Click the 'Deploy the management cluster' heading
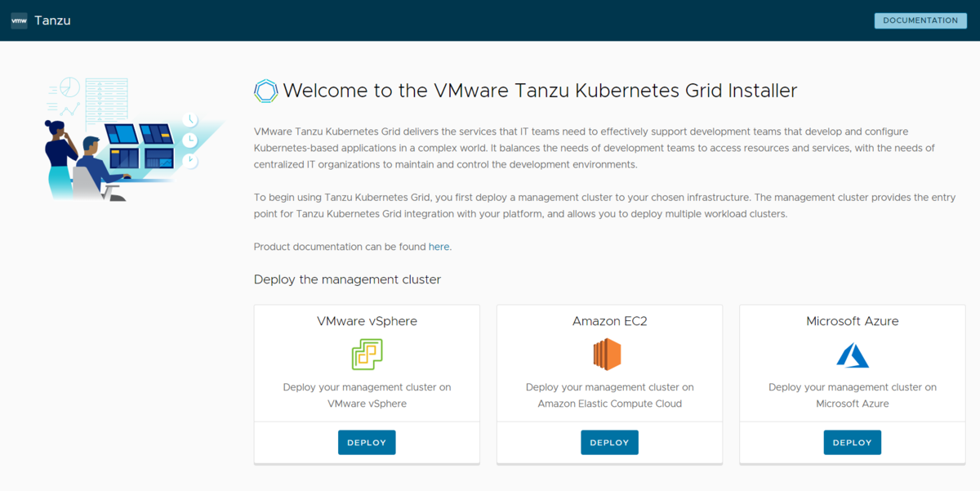The image size is (980, 491). tap(347, 279)
